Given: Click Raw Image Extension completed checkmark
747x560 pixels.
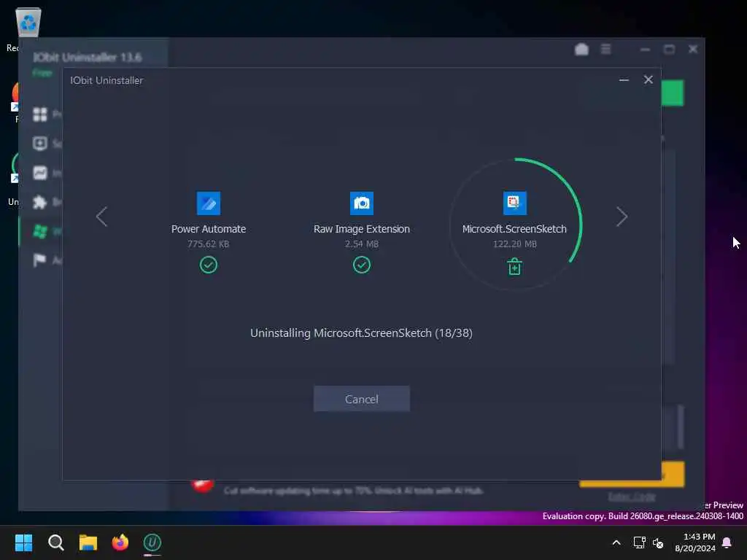Looking at the screenshot, I should click(x=362, y=265).
